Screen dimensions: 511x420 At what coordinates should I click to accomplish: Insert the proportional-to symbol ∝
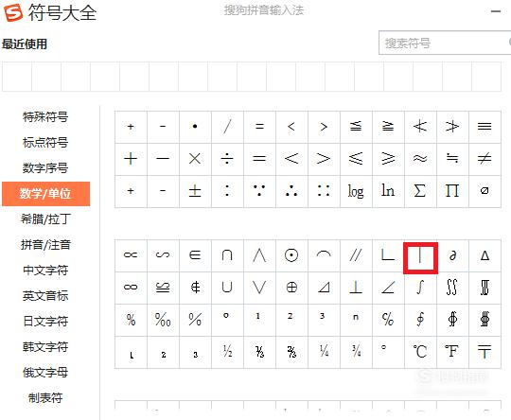coord(131,255)
